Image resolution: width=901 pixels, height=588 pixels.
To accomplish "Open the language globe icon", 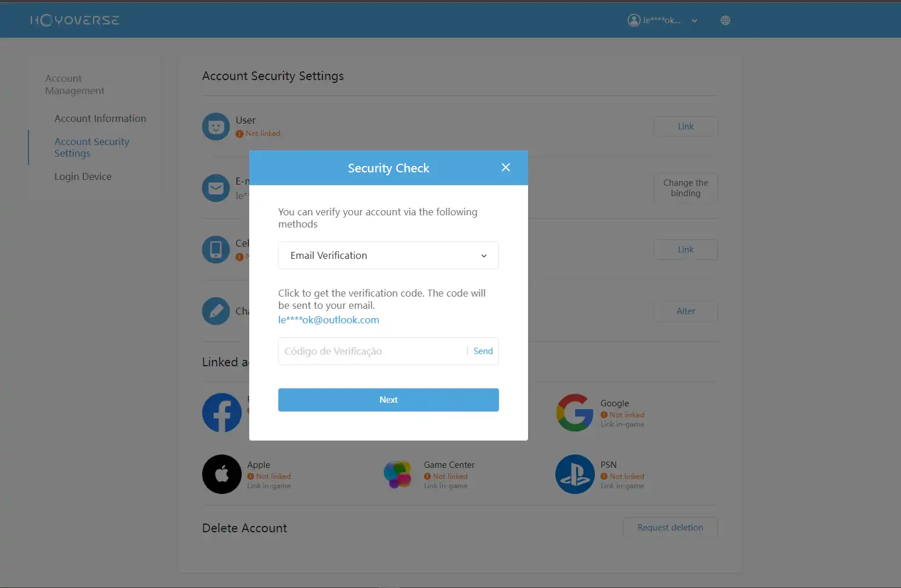I will click(x=725, y=20).
